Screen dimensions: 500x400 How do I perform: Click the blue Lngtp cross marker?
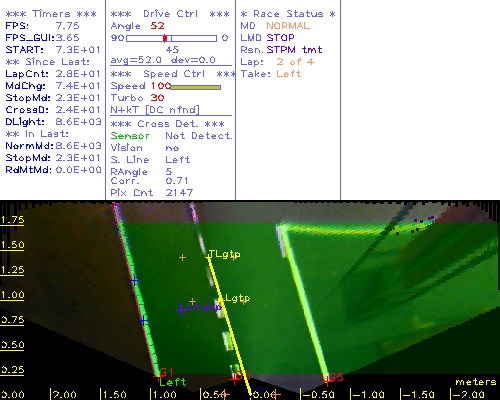[181, 310]
